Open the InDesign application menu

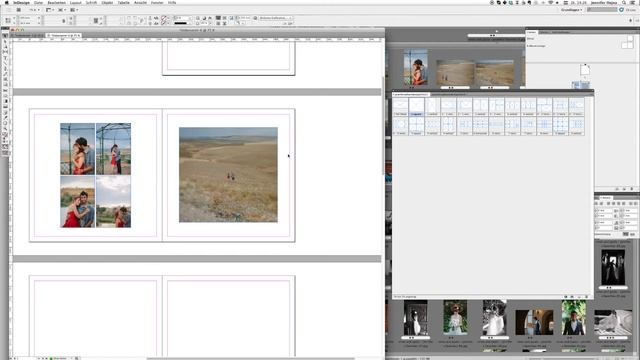[21, 2]
